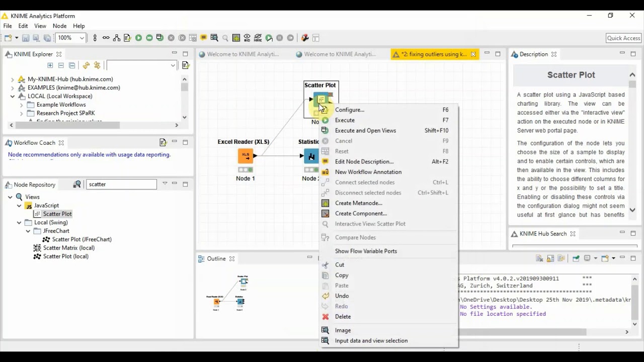The height and width of the screenshot is (362, 644).
Task: Click the Hide node names toolbar icon
Action: pyautogui.click(x=258, y=38)
